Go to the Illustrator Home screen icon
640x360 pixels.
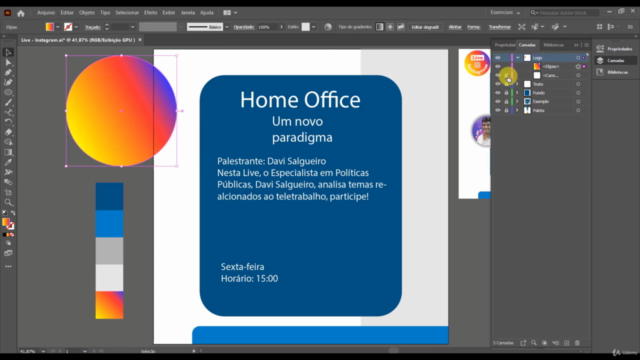(x=20, y=13)
